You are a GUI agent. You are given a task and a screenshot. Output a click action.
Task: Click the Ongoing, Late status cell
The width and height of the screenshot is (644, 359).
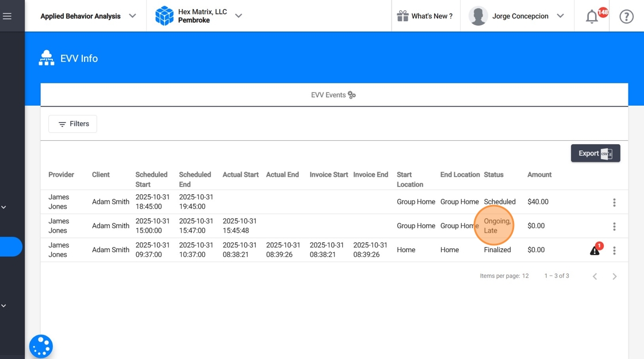click(x=497, y=226)
